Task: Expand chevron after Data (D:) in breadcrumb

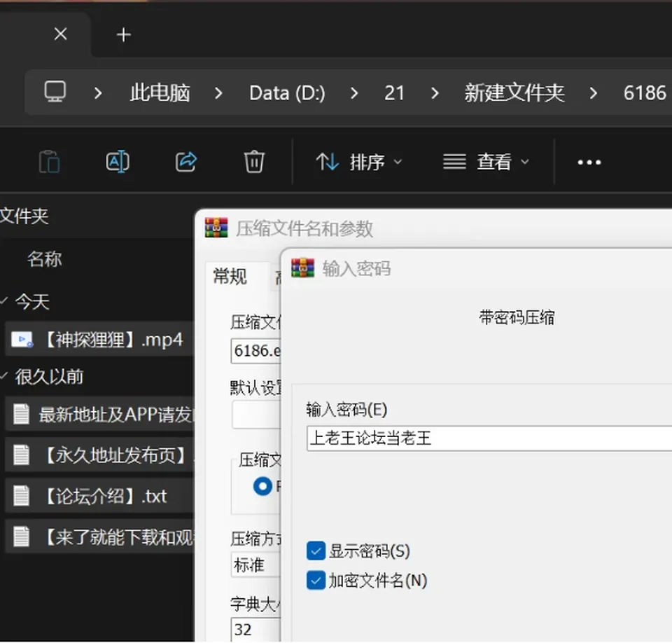Action: 354,92
